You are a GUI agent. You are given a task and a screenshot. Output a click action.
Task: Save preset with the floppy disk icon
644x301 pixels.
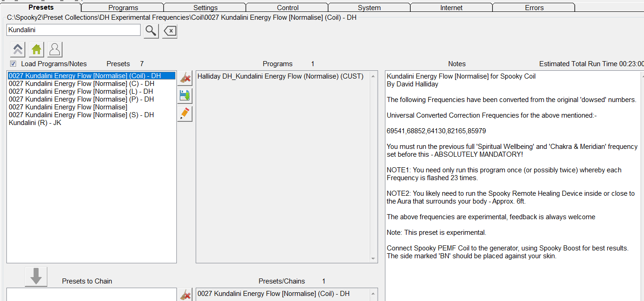(x=185, y=96)
